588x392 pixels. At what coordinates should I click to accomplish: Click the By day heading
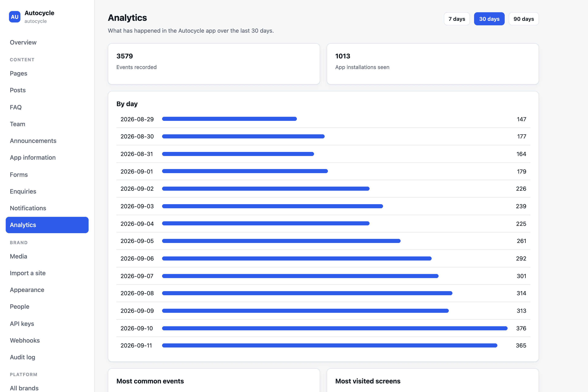coord(127,104)
